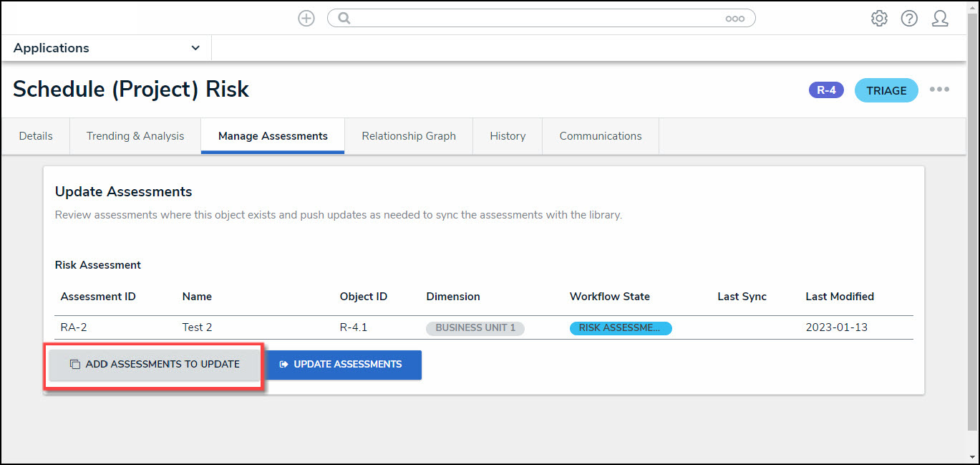Screen dimensions: 980x465
Task: Click Add Assessments to Update button
Action: [x=155, y=365]
